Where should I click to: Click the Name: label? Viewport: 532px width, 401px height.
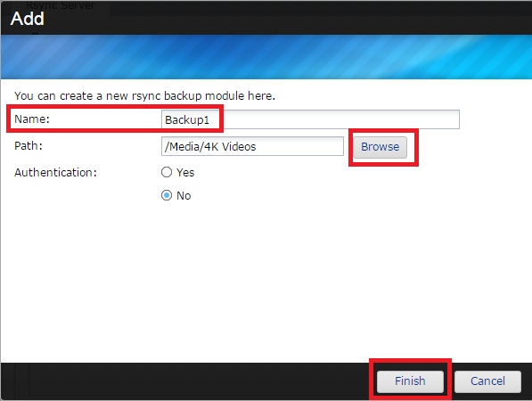coord(32,119)
